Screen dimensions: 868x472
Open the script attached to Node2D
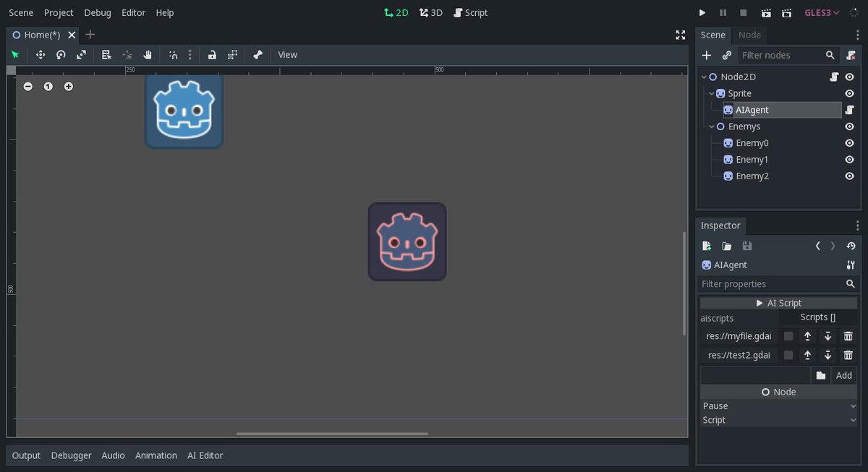point(834,77)
